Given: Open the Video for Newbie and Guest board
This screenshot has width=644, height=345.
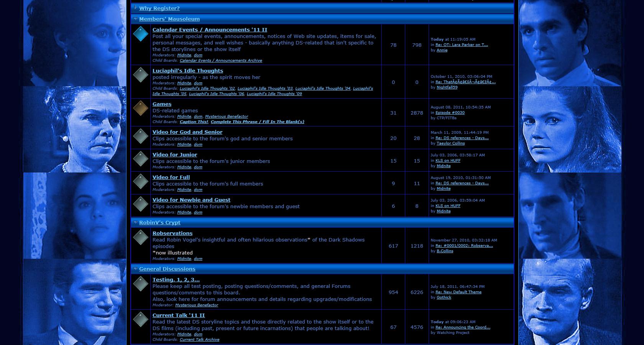Looking at the screenshot, I should [191, 200].
